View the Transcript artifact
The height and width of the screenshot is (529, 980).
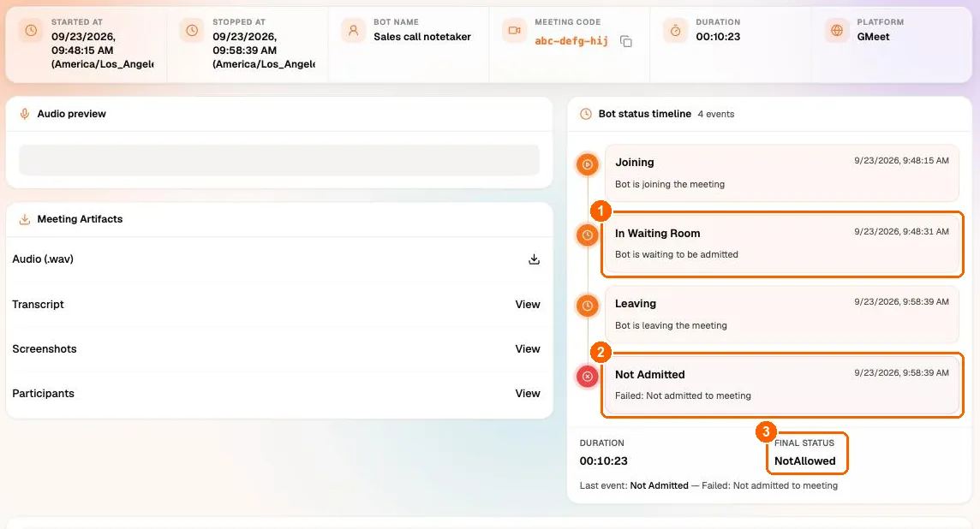[528, 304]
